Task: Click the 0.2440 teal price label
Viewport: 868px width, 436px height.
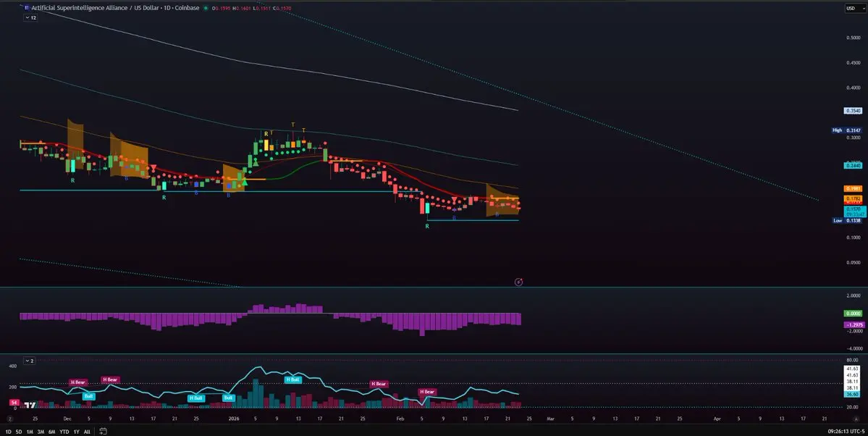Action: coord(853,166)
